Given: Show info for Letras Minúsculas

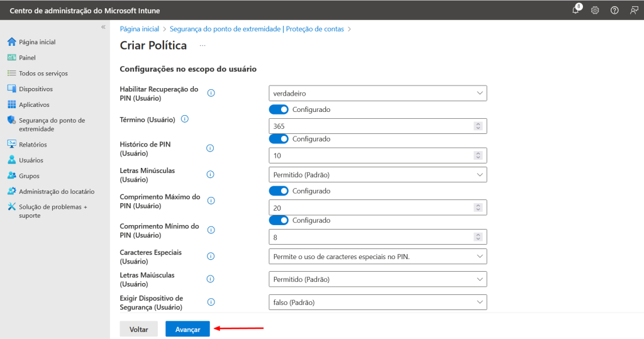Looking at the screenshot, I should pyautogui.click(x=210, y=174).
